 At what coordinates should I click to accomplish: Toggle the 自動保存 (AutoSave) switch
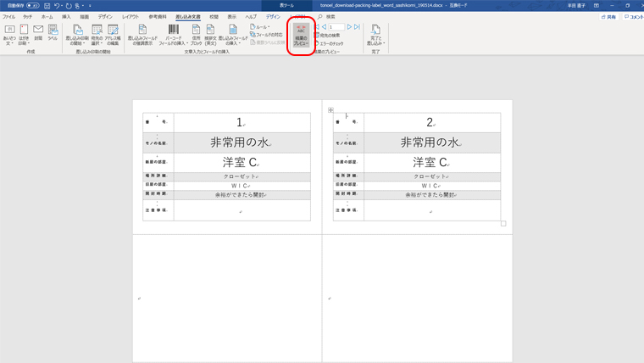pos(32,6)
